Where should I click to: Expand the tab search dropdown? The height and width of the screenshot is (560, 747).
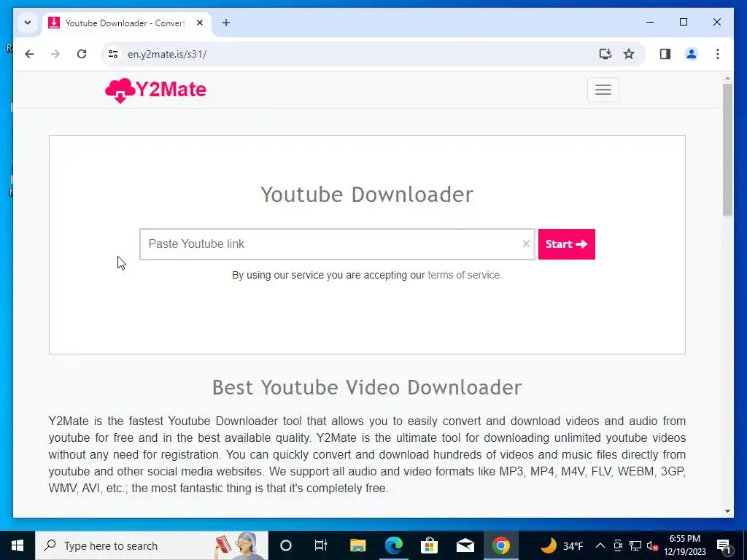28,23
